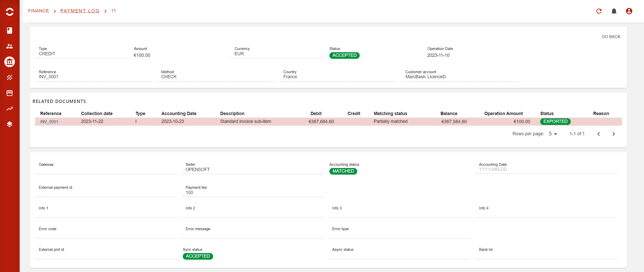Open the book icon in sidebar
The height and width of the screenshot is (272, 644).
point(10,31)
